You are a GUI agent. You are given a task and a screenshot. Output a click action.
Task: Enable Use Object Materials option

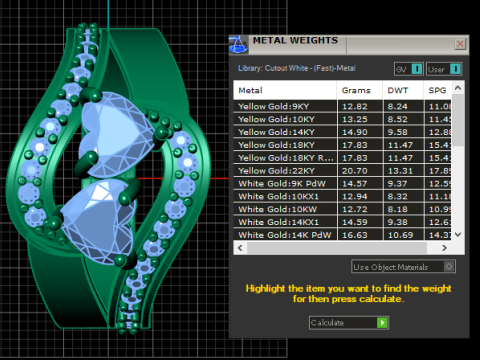click(449, 266)
